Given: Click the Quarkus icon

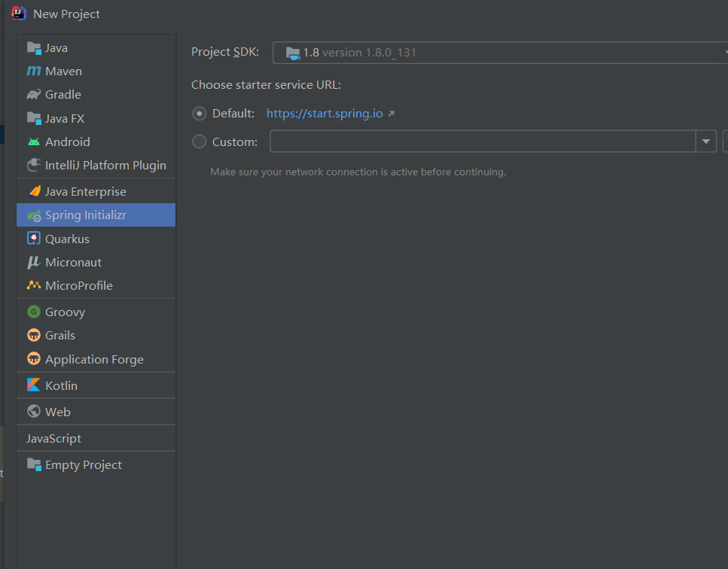Looking at the screenshot, I should point(34,239).
